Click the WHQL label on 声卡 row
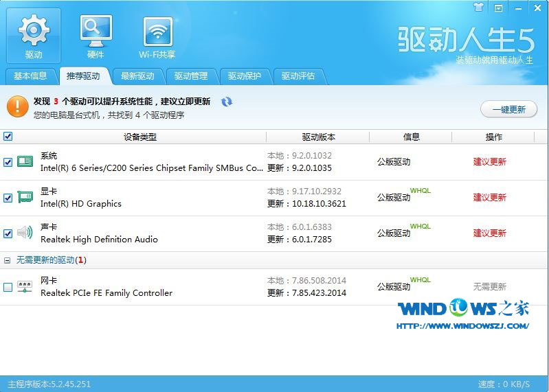 coord(421,227)
